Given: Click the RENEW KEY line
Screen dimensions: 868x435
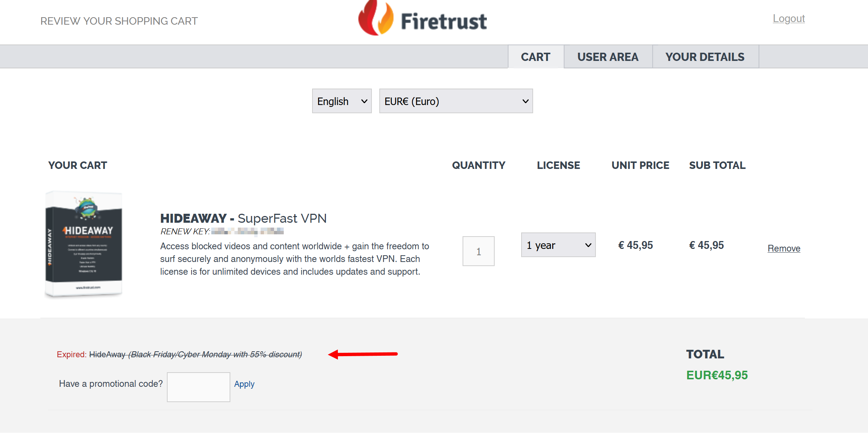Looking at the screenshot, I should point(222,231).
